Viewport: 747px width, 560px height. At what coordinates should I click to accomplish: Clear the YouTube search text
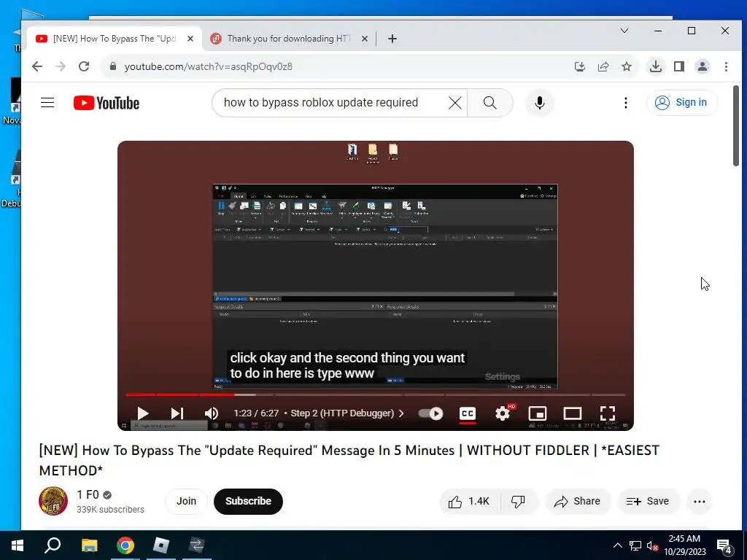click(455, 102)
